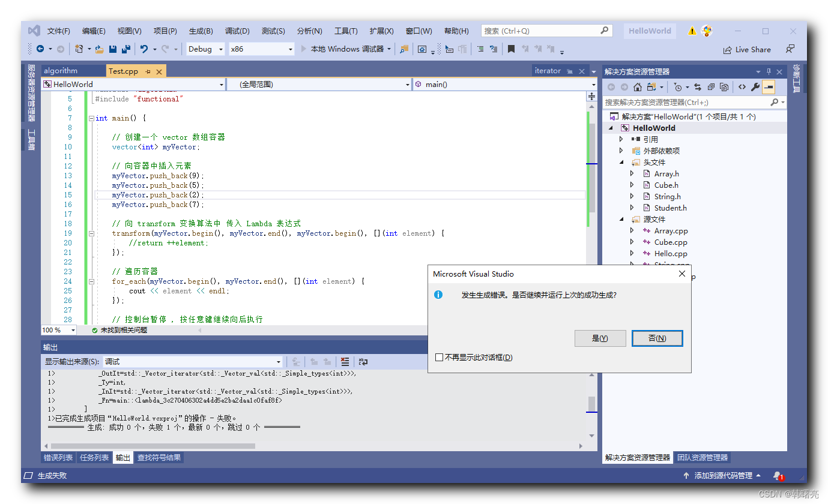Open the x86 platform dropdown

pyautogui.click(x=261, y=49)
